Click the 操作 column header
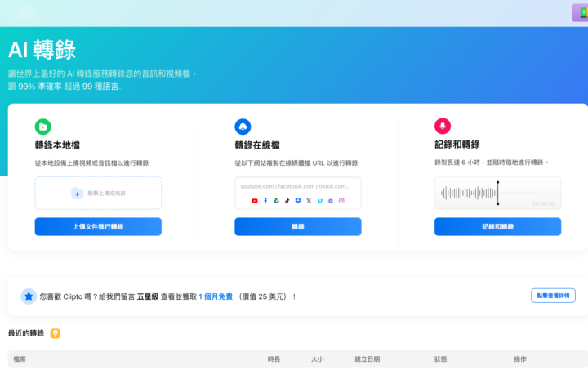This screenshot has width=588, height=374. tap(520, 359)
